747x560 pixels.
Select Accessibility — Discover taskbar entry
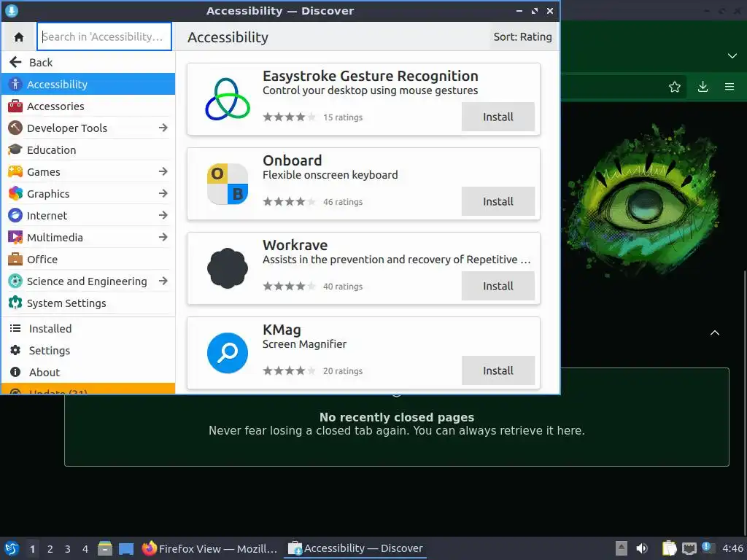coord(355,548)
